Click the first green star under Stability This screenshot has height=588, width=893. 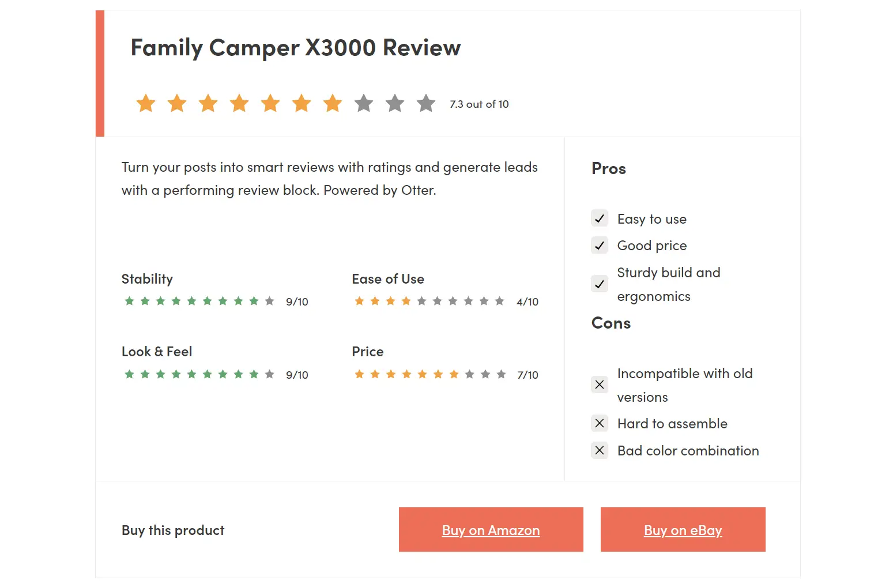(129, 301)
